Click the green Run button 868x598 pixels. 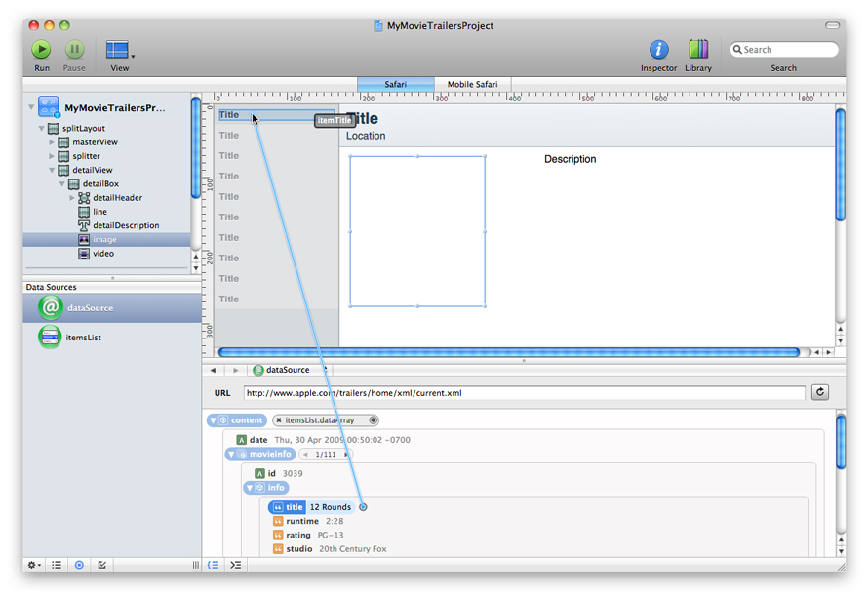tap(41, 50)
